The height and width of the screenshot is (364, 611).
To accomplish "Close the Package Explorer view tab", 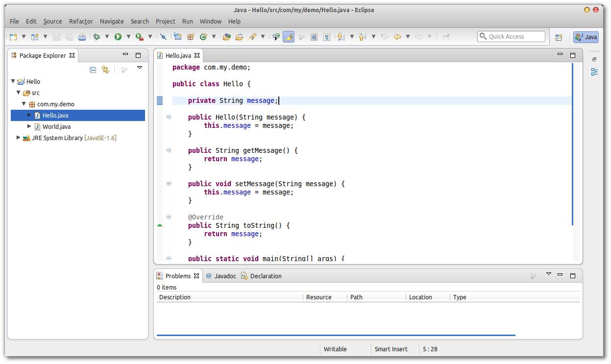I will 72,55.
